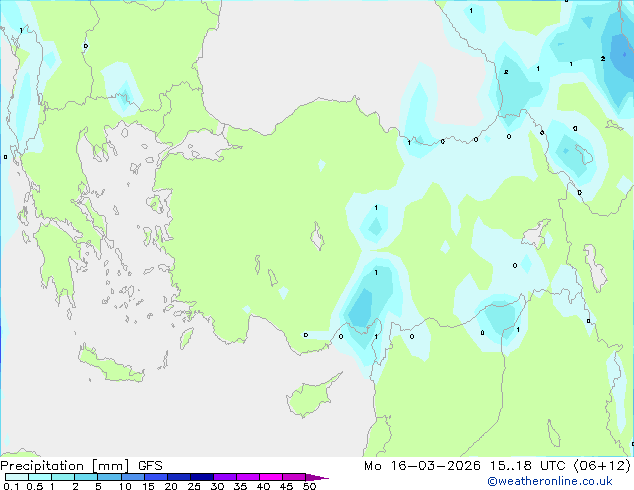The height and width of the screenshot is (490, 634).
Task: Click the 20–25 mm legend color box
Action: 179,477
